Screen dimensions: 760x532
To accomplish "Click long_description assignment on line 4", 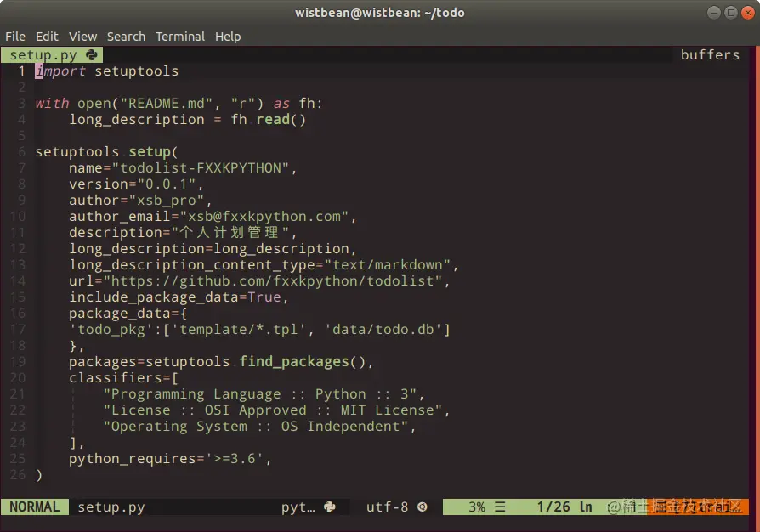I will pos(187,120).
